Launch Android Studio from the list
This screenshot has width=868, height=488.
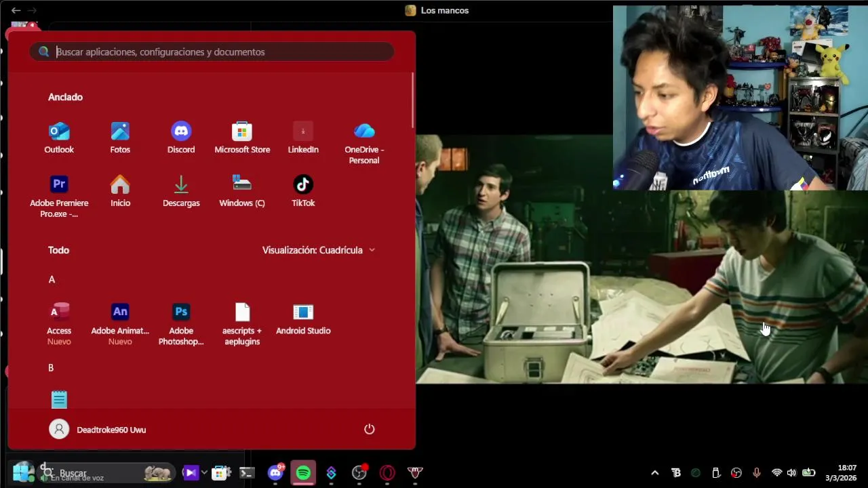pyautogui.click(x=303, y=319)
